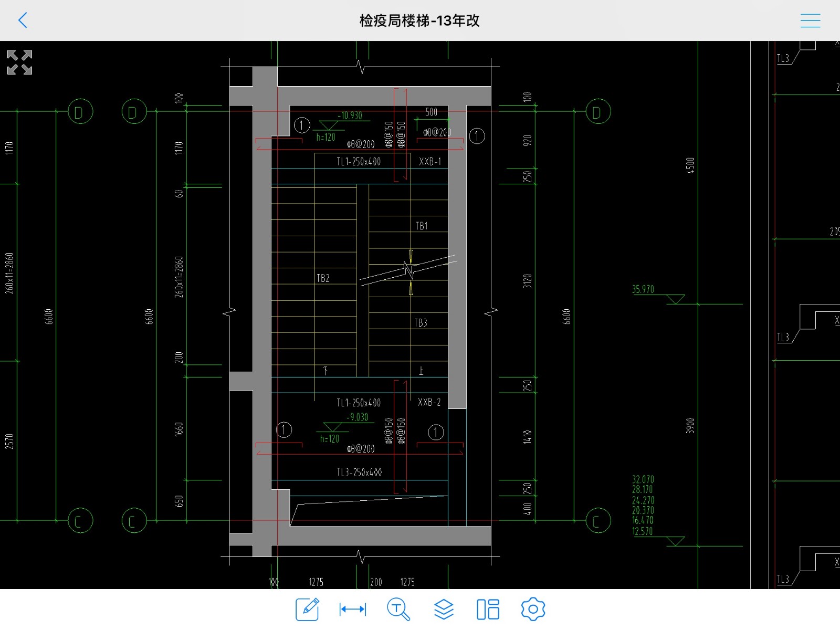
Task: Tap the 3900 vertical dimension
Action: (690, 426)
